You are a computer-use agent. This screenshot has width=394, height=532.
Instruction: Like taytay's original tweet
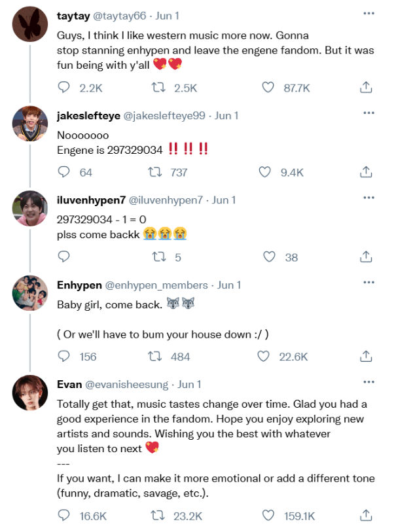(x=267, y=87)
